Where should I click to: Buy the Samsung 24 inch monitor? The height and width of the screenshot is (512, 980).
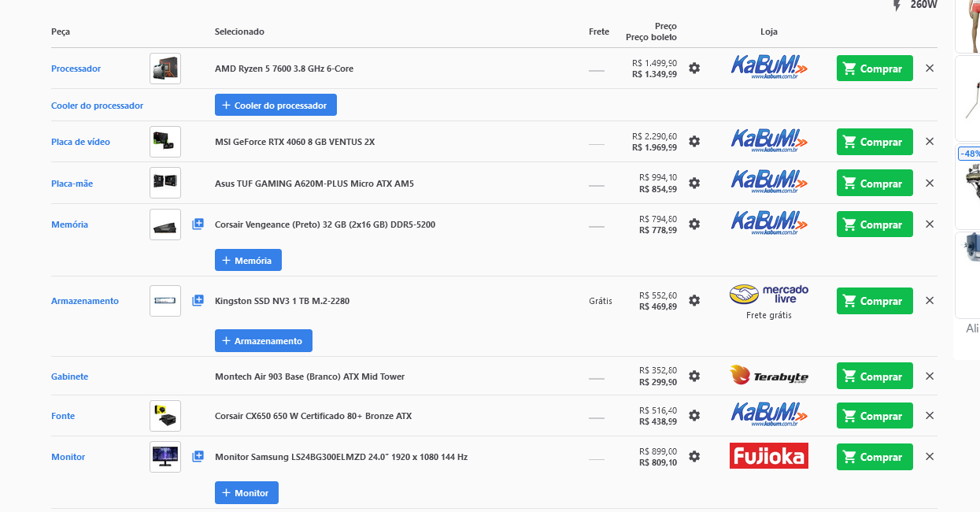875,457
